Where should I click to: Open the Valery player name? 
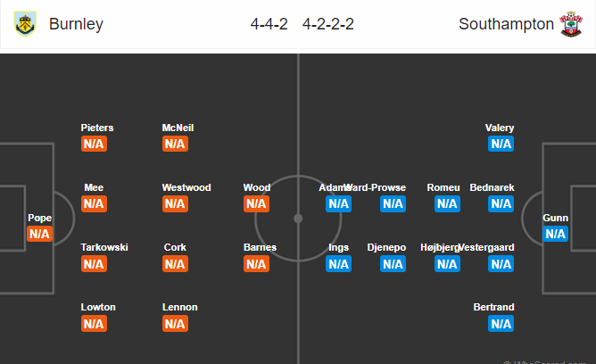[x=500, y=128]
